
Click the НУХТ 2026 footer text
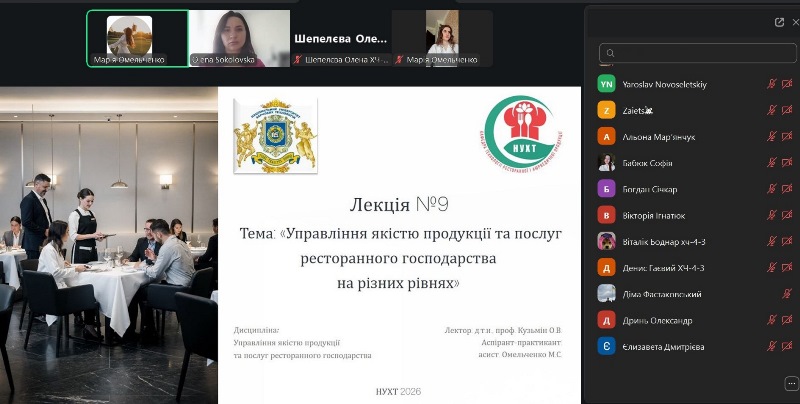click(x=398, y=392)
